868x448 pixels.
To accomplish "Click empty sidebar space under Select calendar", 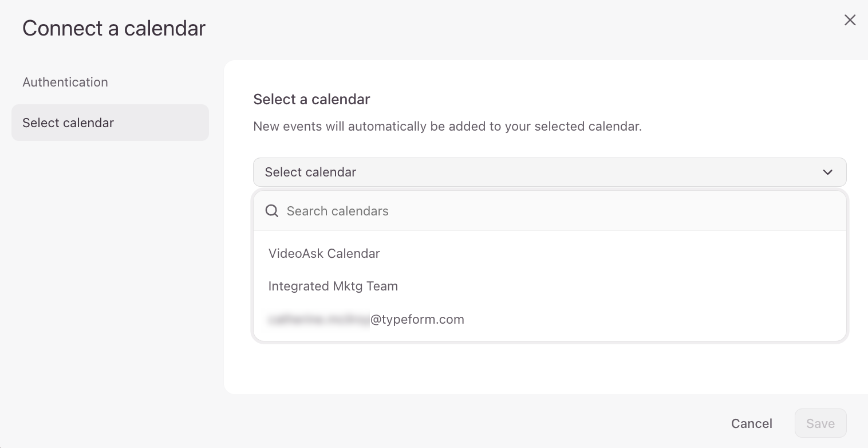I will tap(110, 258).
